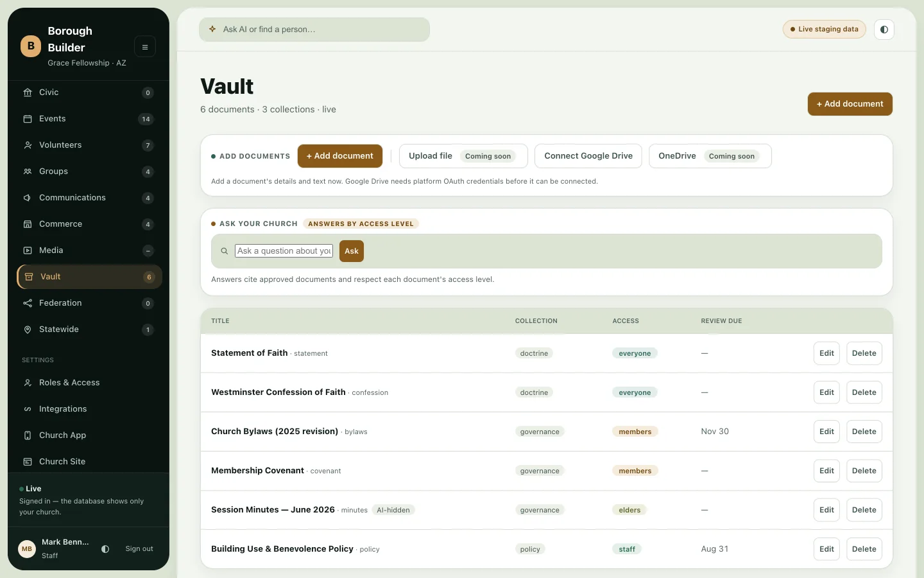Select Roles & Access settings

(x=89, y=383)
